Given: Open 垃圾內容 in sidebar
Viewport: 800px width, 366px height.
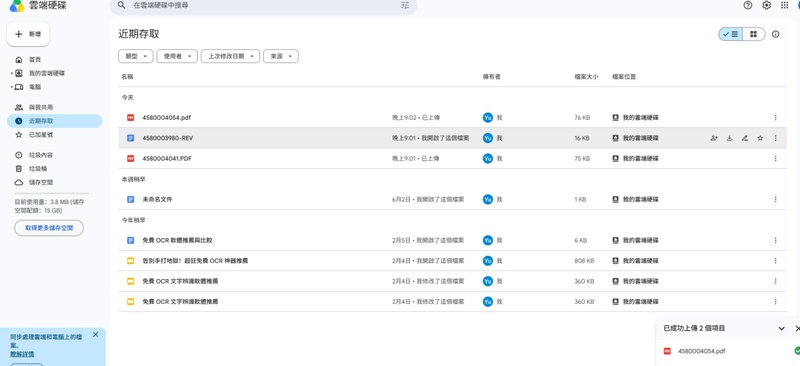Looking at the screenshot, I should (55, 155).
